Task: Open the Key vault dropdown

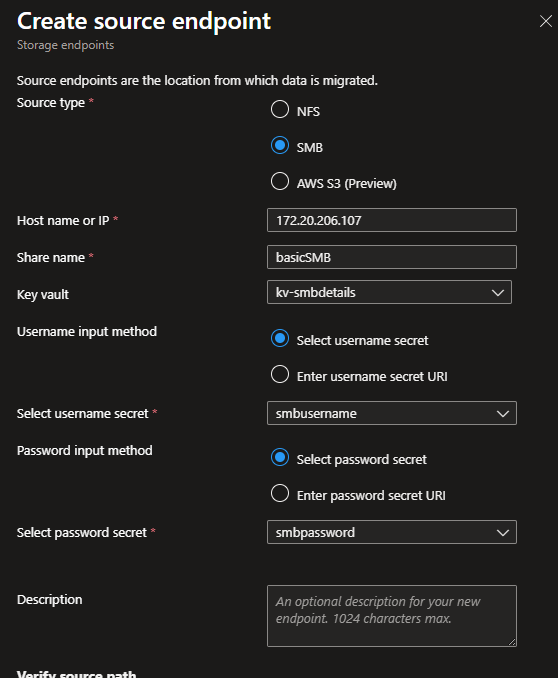Action: (389, 292)
